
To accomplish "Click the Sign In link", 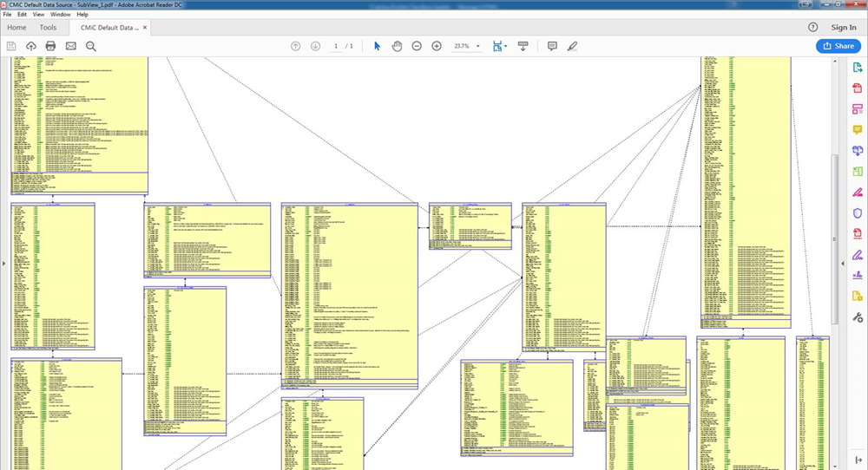I will (x=844, y=28).
